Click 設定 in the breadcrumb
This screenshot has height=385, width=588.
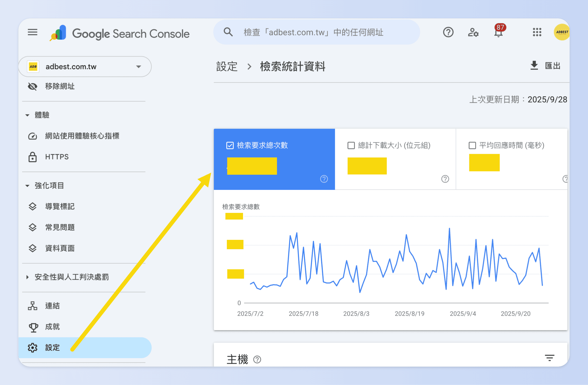(x=226, y=67)
